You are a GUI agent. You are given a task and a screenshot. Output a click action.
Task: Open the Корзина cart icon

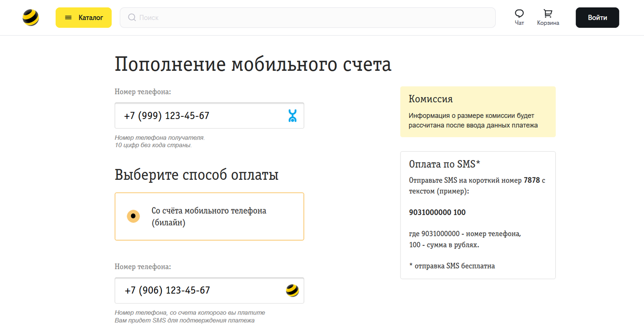click(x=548, y=14)
